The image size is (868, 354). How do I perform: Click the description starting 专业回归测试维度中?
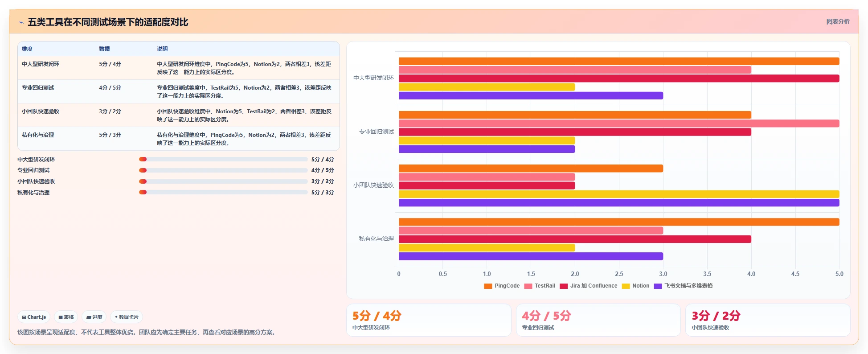244,92
